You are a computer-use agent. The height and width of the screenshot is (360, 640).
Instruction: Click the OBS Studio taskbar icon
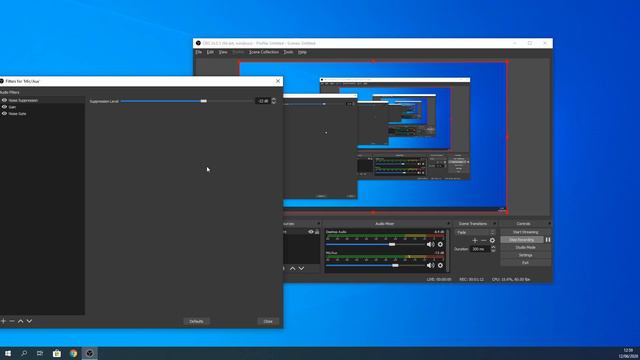(x=90, y=353)
